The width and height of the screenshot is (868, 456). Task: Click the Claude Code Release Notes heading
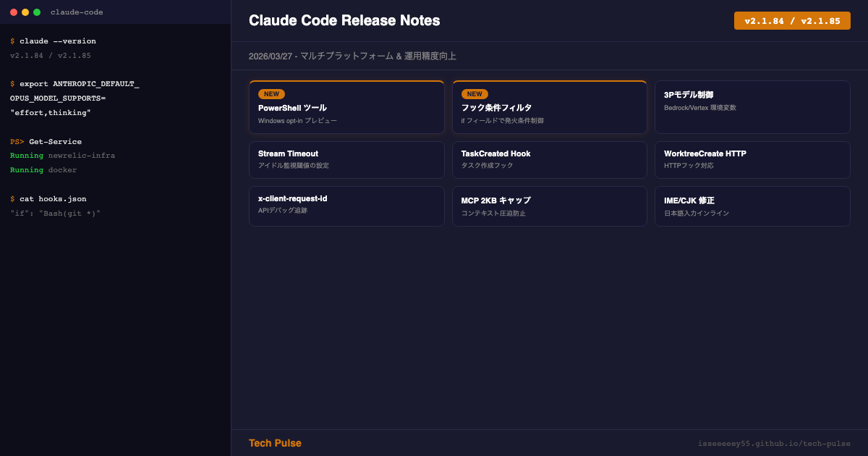pos(344,20)
